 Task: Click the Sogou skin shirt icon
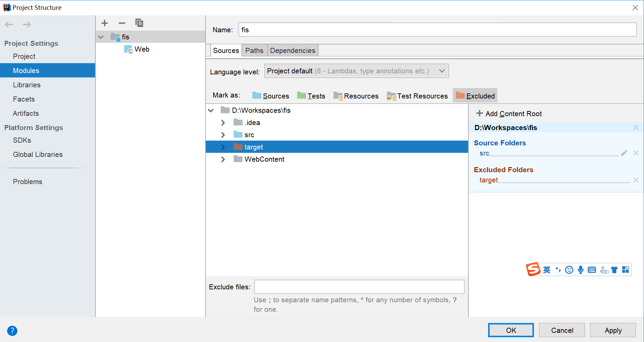(614, 270)
